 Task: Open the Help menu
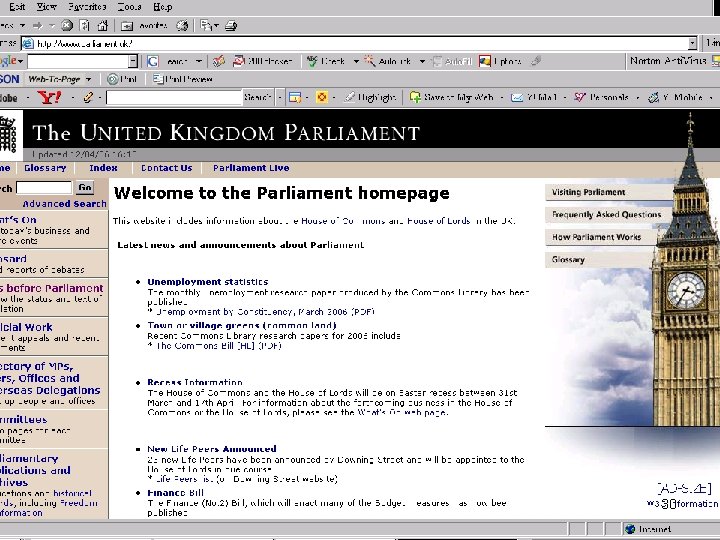(163, 7)
